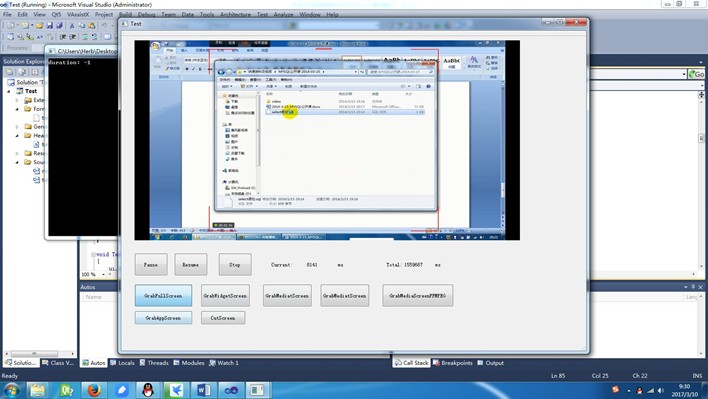Click the Open File icon in Visual Studio toolbar
This screenshot has width=708, height=399.
tap(40, 26)
